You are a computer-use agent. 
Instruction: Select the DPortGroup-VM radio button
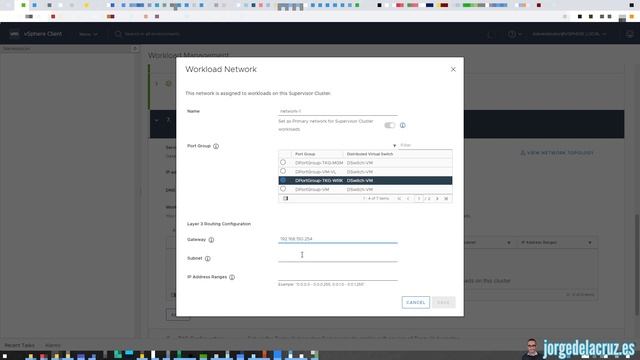pos(283,189)
